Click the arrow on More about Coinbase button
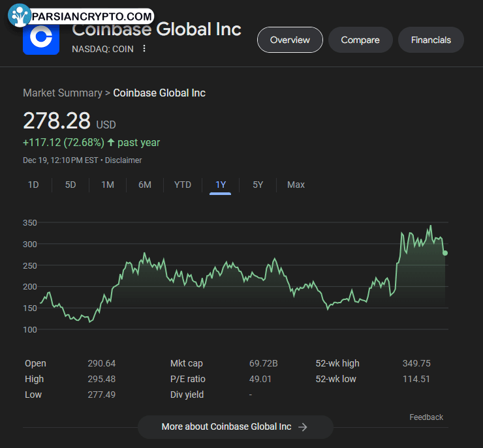Screen dimensions: 483x448 (x=302, y=426)
